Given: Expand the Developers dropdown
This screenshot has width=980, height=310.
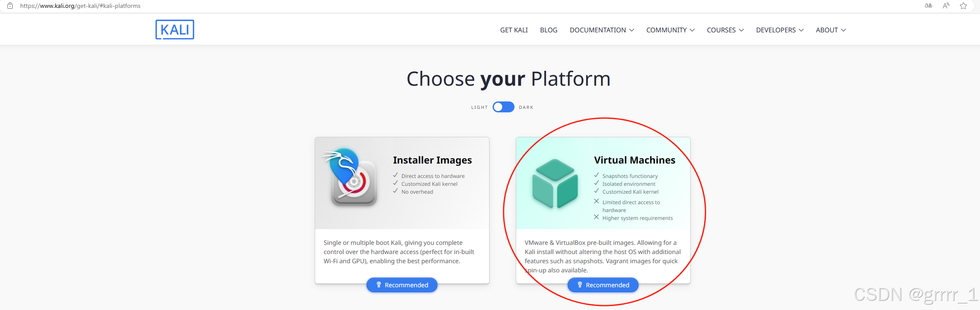Looking at the screenshot, I should point(780,30).
